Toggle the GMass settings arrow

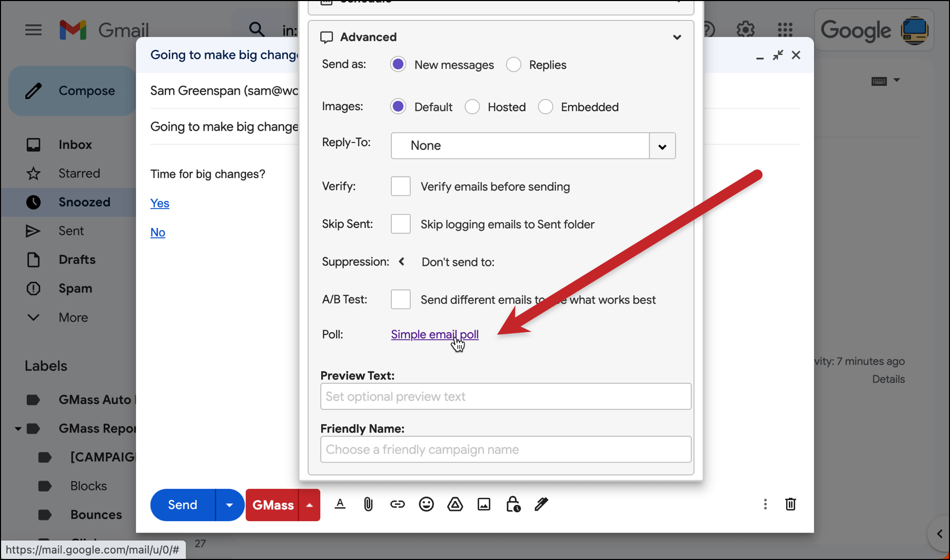[x=310, y=505]
